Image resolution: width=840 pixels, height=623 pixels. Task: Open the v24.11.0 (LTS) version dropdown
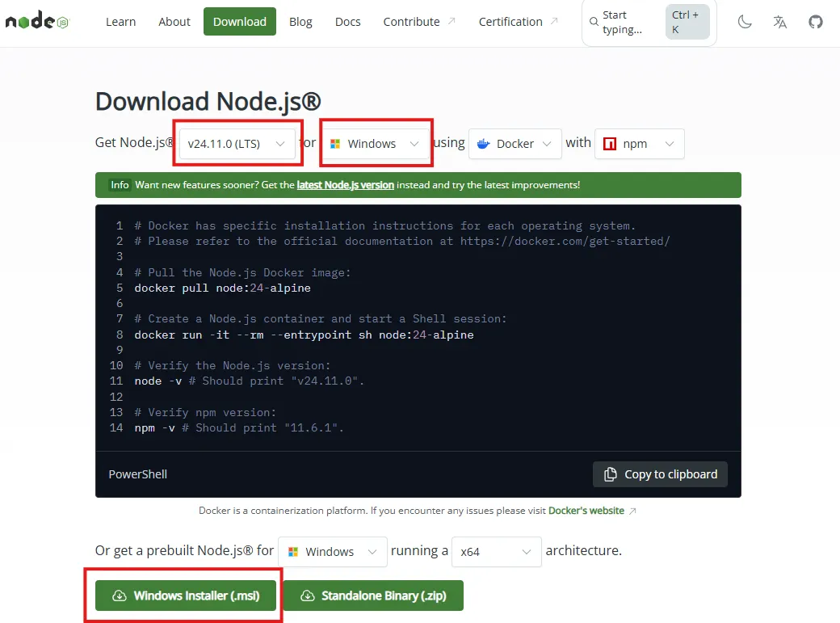pyautogui.click(x=237, y=144)
